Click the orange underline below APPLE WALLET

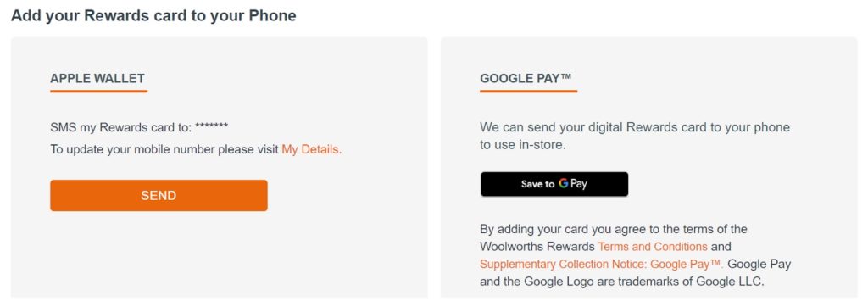click(x=98, y=91)
